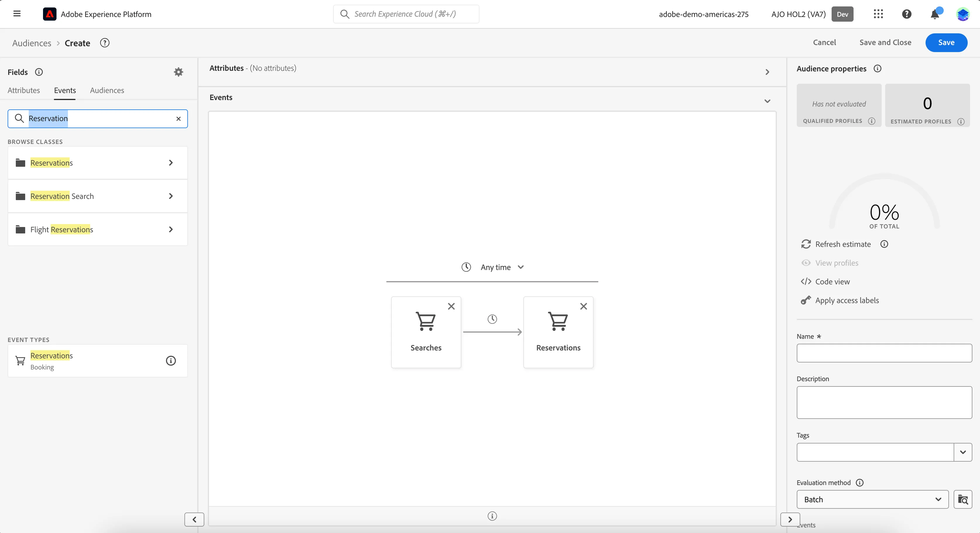Click the Estimated Profiles info icon
The height and width of the screenshot is (533, 980).
[x=961, y=122]
